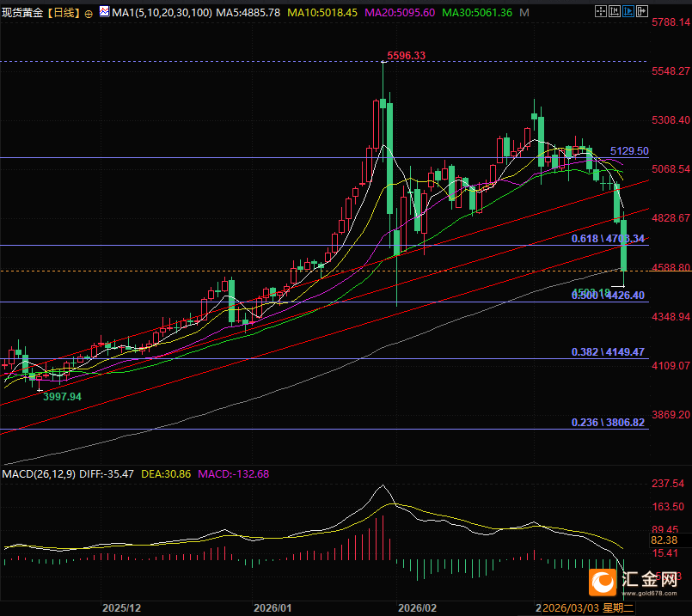Click the 5596.33 high price marker

(407, 56)
